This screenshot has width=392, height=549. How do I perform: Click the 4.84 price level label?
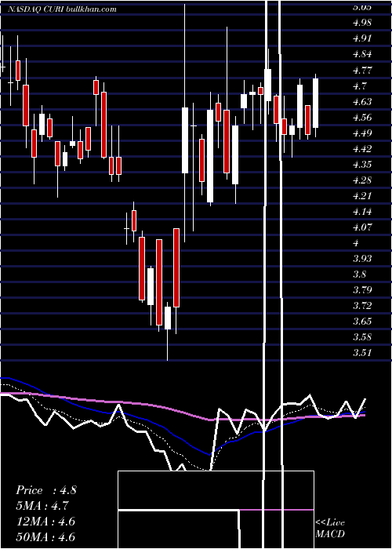pos(362,54)
